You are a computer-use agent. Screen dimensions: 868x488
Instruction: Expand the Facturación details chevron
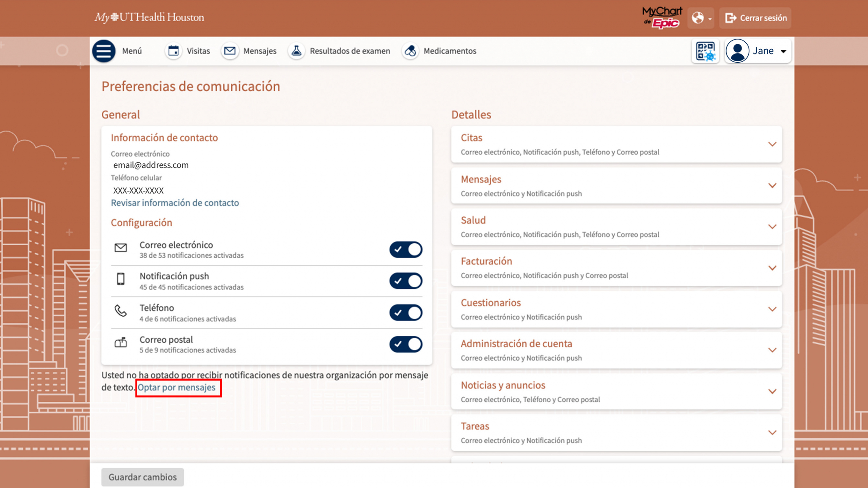click(772, 268)
